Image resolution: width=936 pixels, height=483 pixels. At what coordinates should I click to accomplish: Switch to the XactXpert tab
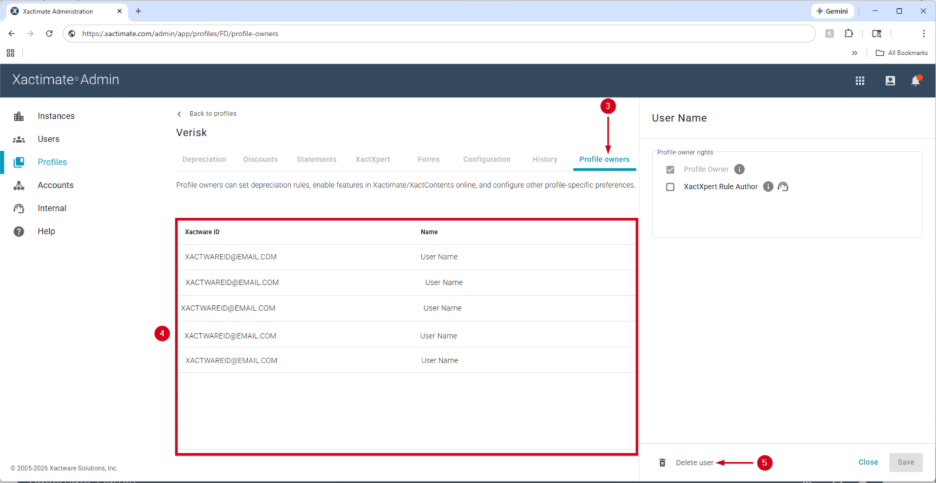[x=372, y=159]
